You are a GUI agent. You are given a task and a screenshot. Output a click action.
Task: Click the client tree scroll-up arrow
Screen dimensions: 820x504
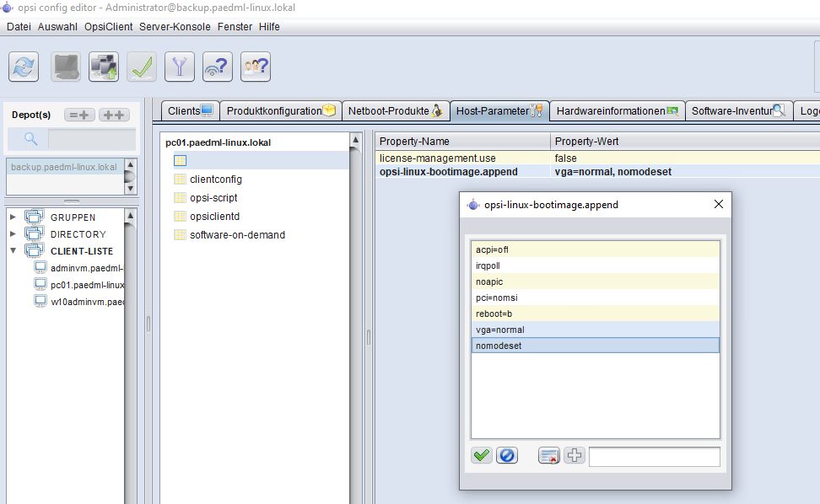click(130, 215)
